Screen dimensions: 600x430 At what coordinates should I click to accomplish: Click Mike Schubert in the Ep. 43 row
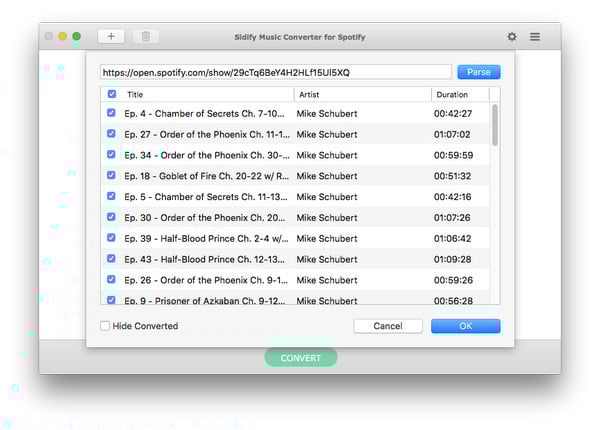[x=327, y=259]
